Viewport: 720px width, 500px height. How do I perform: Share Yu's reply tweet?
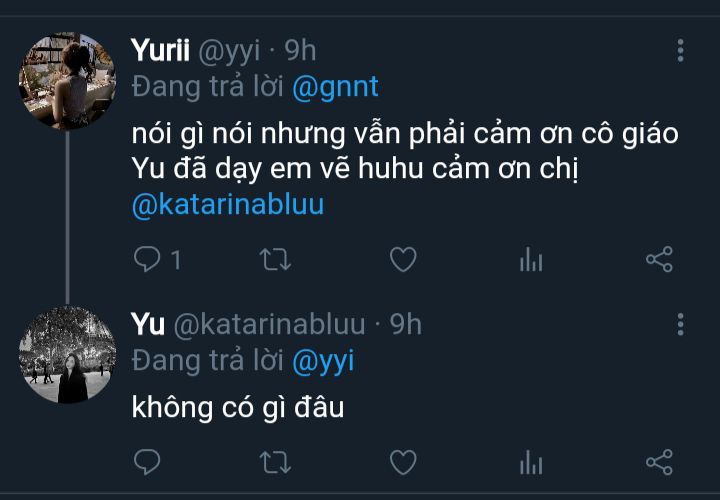659,462
